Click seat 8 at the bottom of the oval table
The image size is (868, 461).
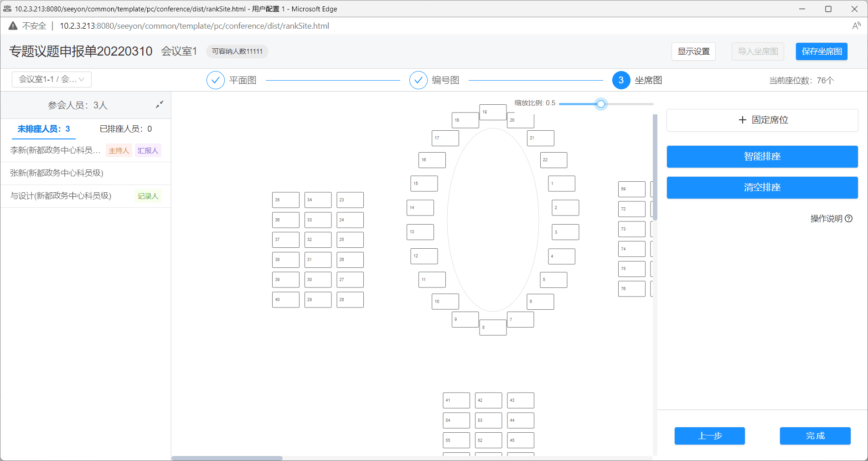(493, 328)
